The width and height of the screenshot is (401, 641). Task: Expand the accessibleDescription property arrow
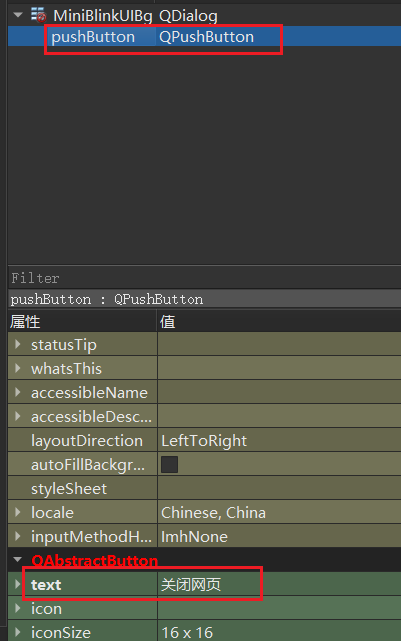[18, 417]
